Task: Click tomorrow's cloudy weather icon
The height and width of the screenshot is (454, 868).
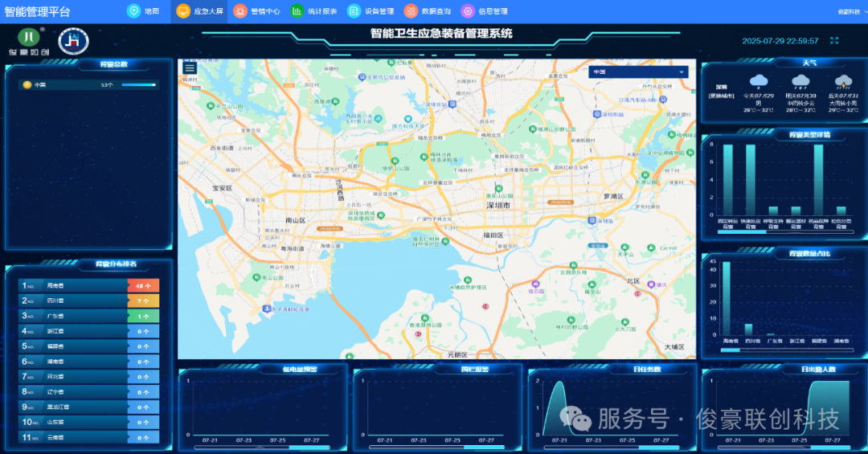Action: (800, 81)
